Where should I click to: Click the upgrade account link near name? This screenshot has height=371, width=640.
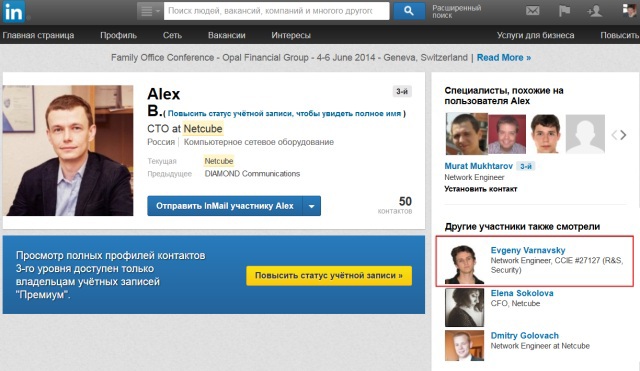tap(284, 113)
